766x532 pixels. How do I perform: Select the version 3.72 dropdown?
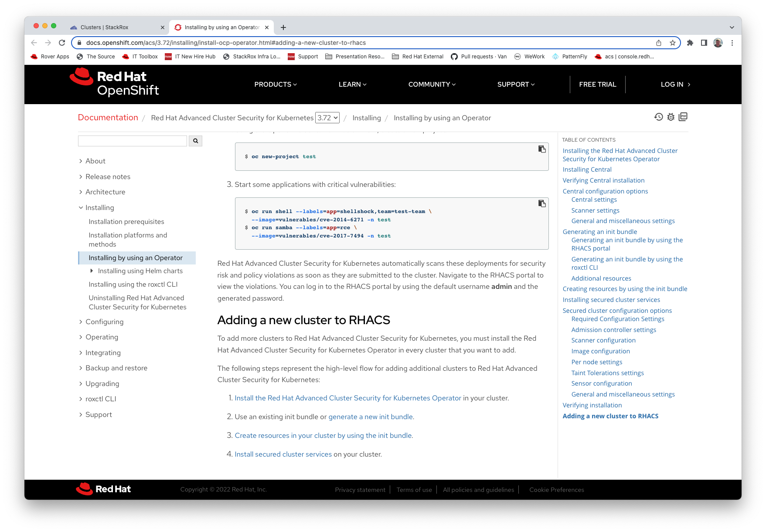point(327,118)
